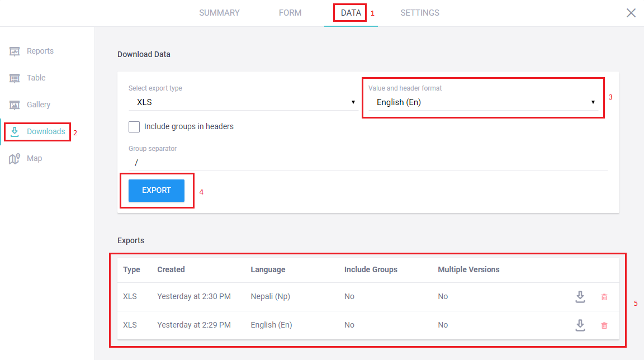This screenshot has height=360, width=644.
Task: Open the SETTINGS tab
Action: click(420, 13)
